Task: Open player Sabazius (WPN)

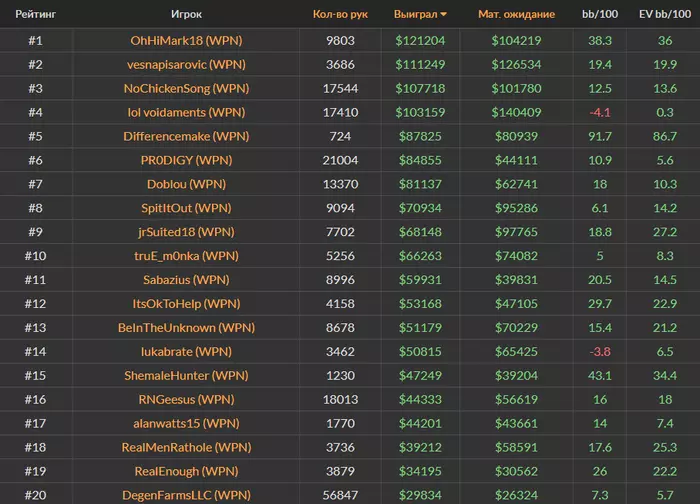Action: click(x=186, y=280)
